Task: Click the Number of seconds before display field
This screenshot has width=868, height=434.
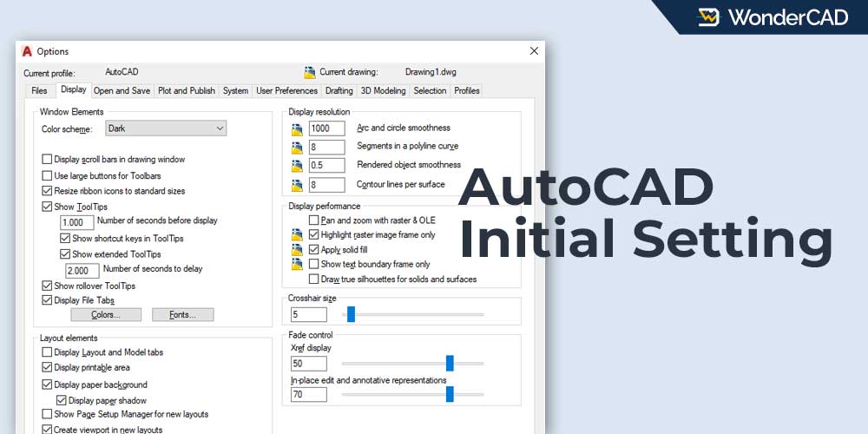Action: [77, 222]
